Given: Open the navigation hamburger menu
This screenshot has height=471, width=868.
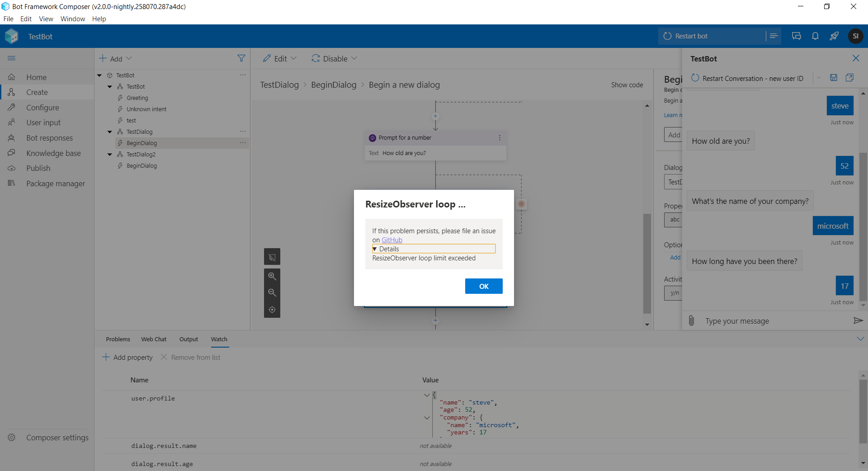Looking at the screenshot, I should pyautogui.click(x=12, y=58).
